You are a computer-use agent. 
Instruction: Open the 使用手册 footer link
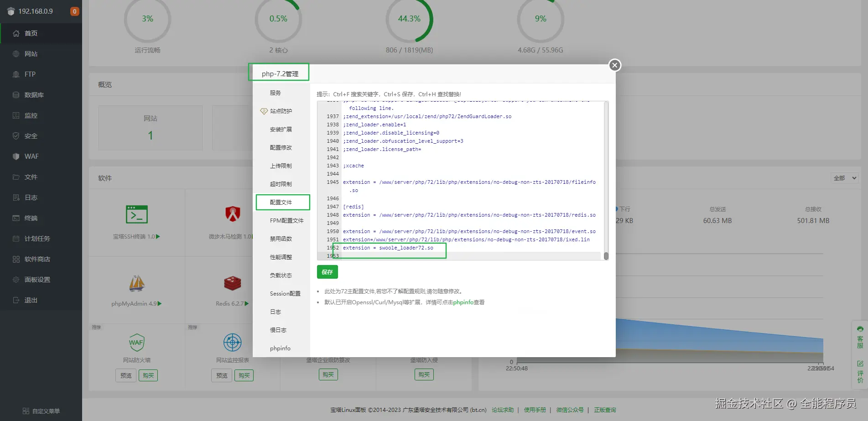click(x=535, y=410)
